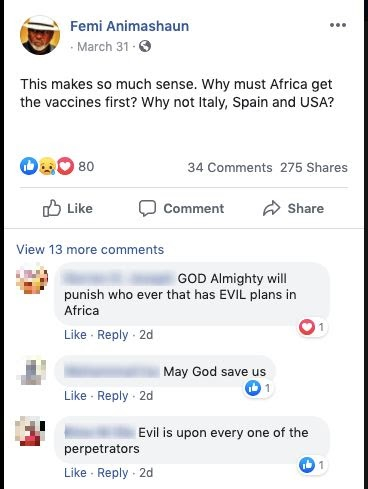
Task: Reply to the May God save us comment
Action: (x=113, y=396)
